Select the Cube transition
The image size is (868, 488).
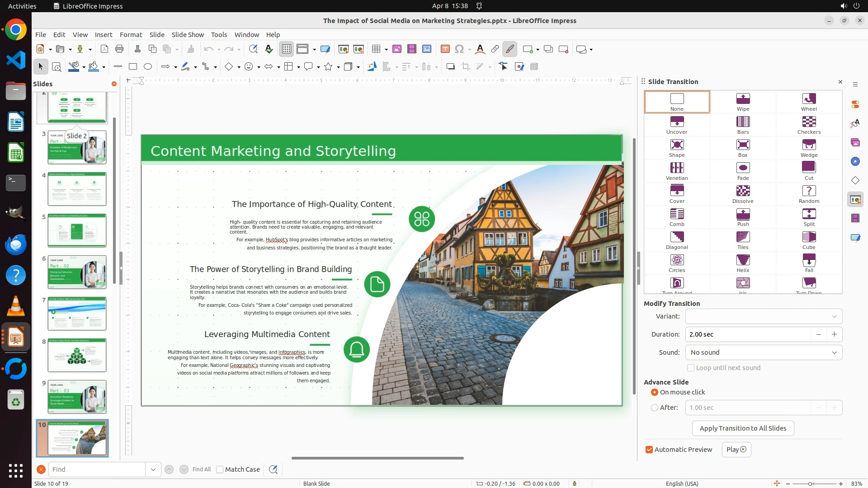[809, 240]
